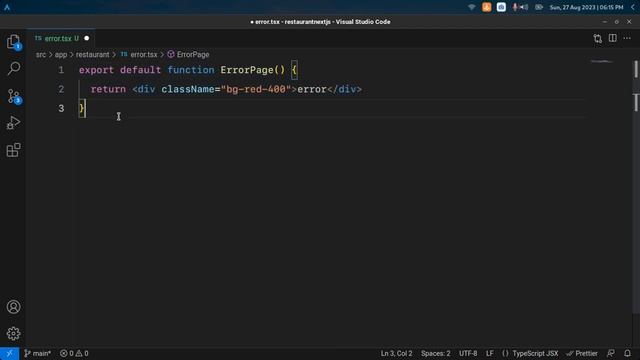
Task: Open the feedback icon in status bar
Action: pyautogui.click(x=611, y=353)
